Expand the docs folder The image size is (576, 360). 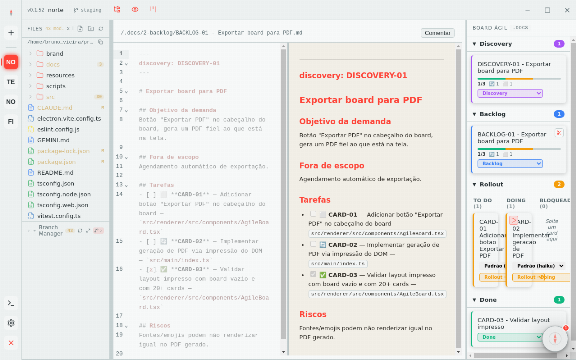30,64
